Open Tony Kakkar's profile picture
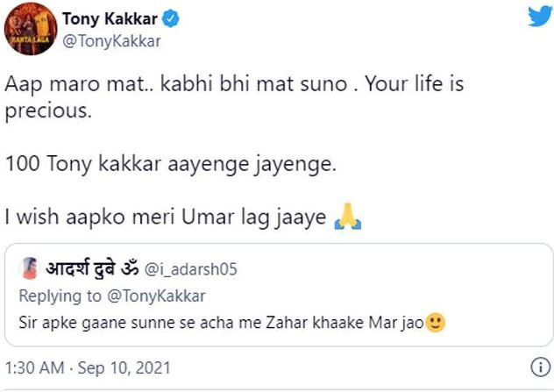 tap(30, 29)
